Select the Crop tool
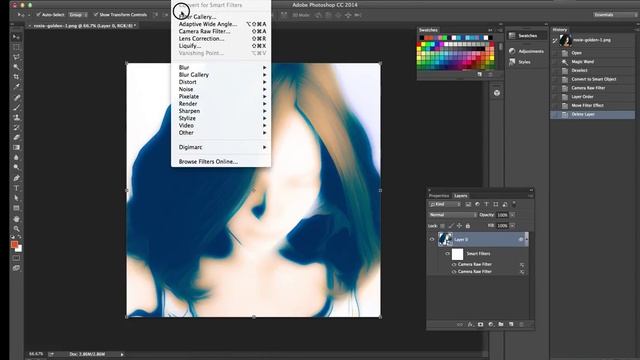 tap(16, 76)
